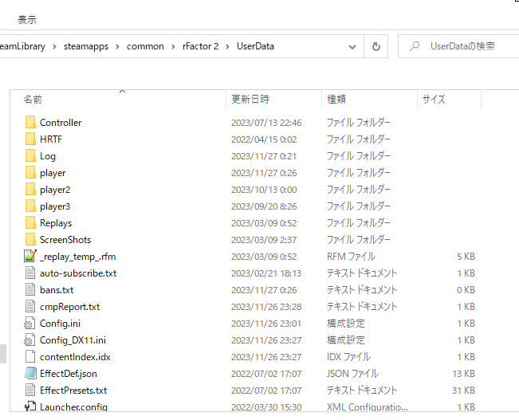Click the cmpReport.txt document icon
The width and height of the screenshot is (519, 420).
click(30, 306)
